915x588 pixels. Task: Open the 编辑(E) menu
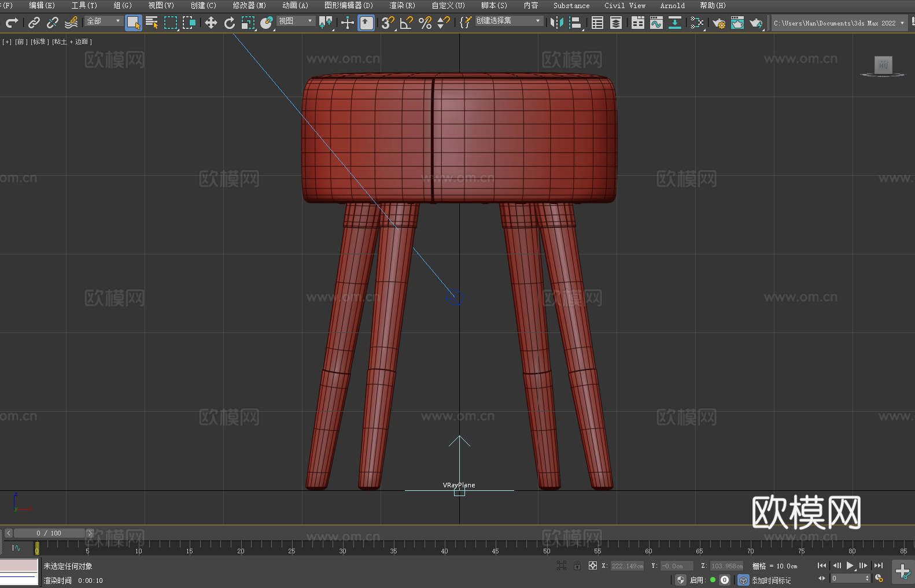[x=42, y=5]
